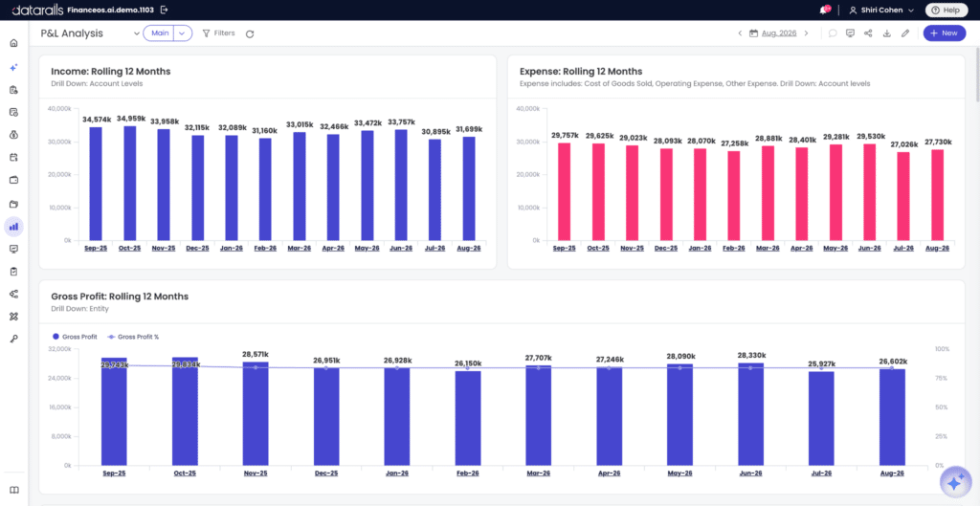
Task: Click the New button
Action: coord(944,33)
